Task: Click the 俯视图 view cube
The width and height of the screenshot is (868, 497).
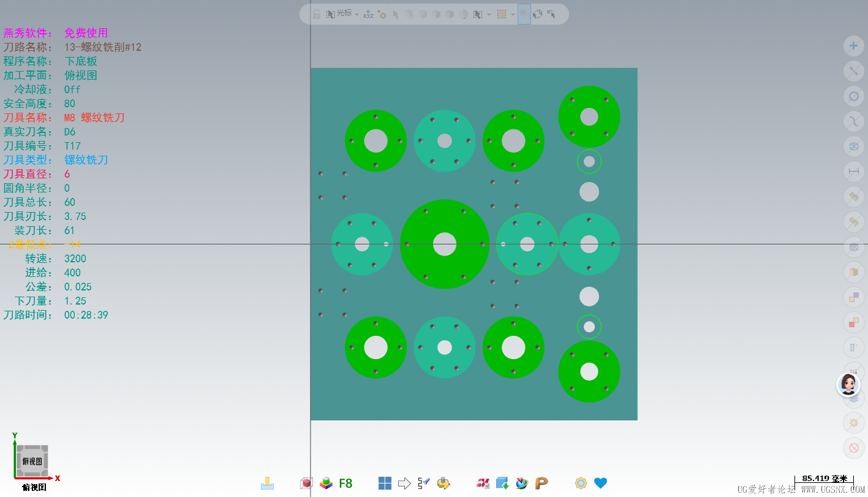Action: click(x=32, y=461)
